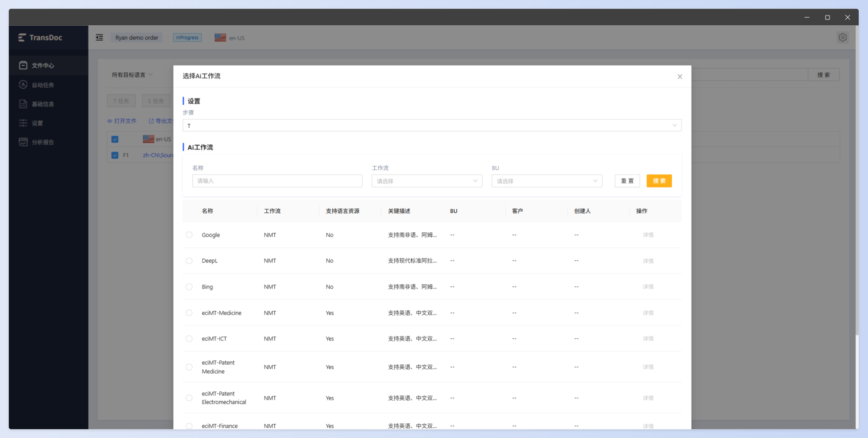Toggle the en-US row checkbox
868x438 pixels.
[x=115, y=139]
